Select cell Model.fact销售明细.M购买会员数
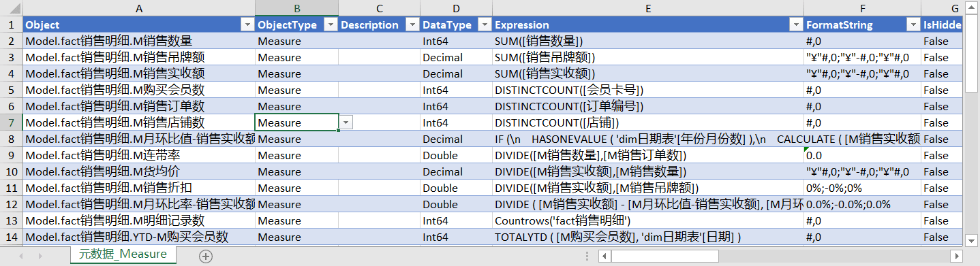Screen dimensions: 980x266 pyautogui.click(x=139, y=90)
